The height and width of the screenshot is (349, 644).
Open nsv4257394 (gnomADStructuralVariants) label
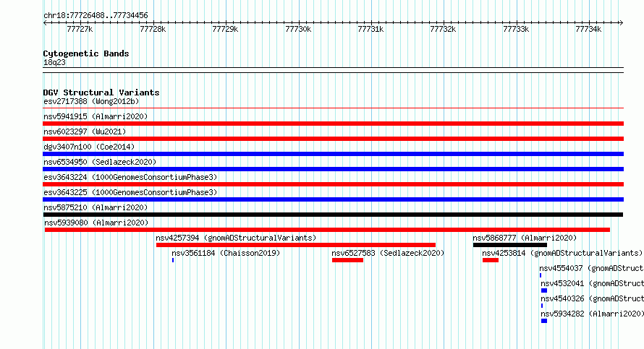coord(236,238)
